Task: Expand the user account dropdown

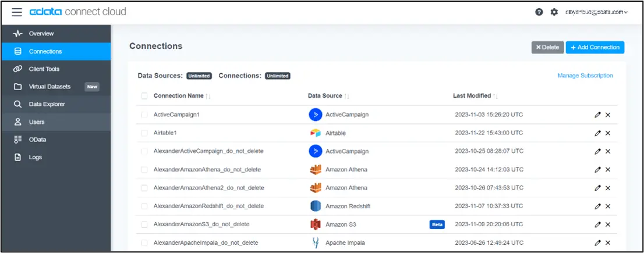Action: pos(596,12)
